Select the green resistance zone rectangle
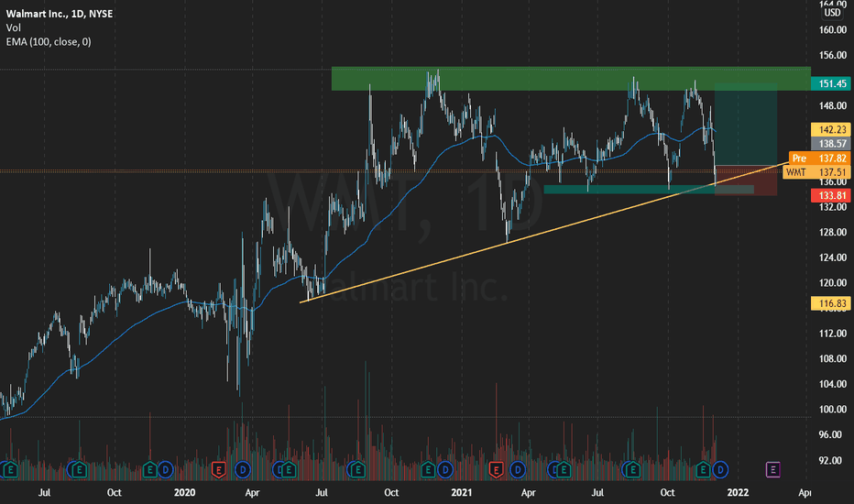Viewport: 854px width, 504px height. 571,79
